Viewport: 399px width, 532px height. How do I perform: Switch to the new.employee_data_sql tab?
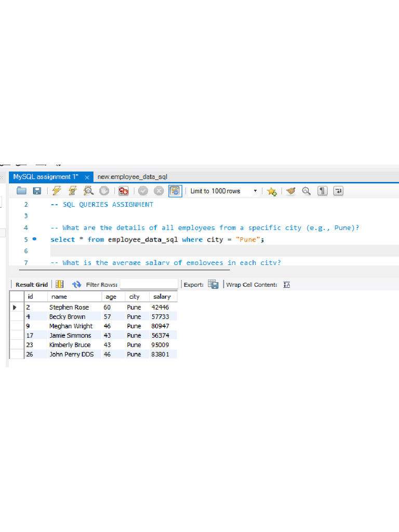pyautogui.click(x=132, y=177)
